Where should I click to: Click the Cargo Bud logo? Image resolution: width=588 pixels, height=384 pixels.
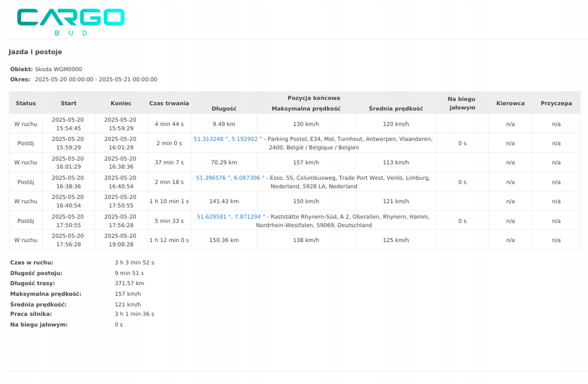[x=71, y=21]
